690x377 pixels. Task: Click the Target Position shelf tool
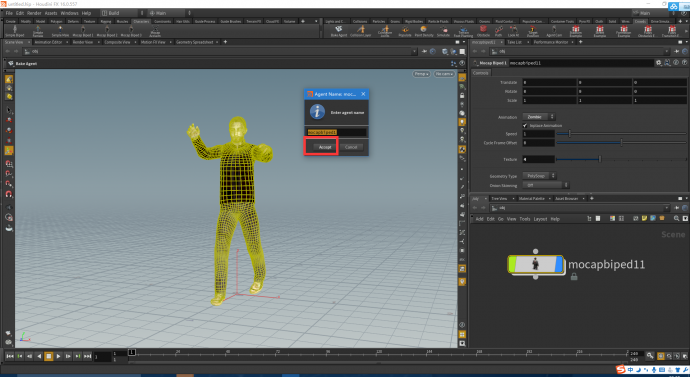(x=532, y=31)
